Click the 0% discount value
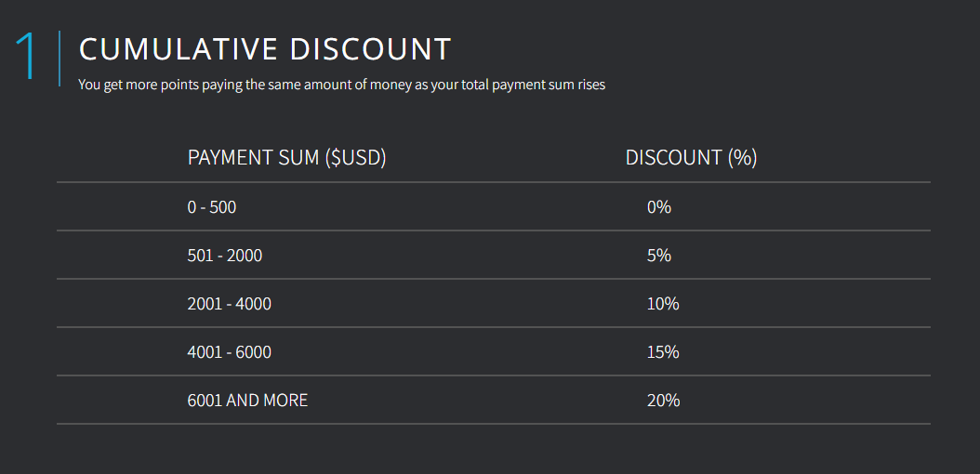Image resolution: width=980 pixels, height=474 pixels. 659,207
